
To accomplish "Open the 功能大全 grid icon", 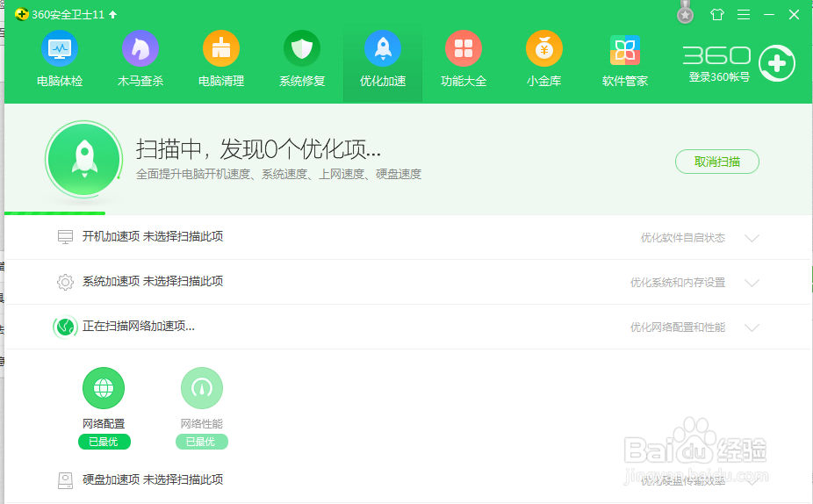I will coord(464,48).
